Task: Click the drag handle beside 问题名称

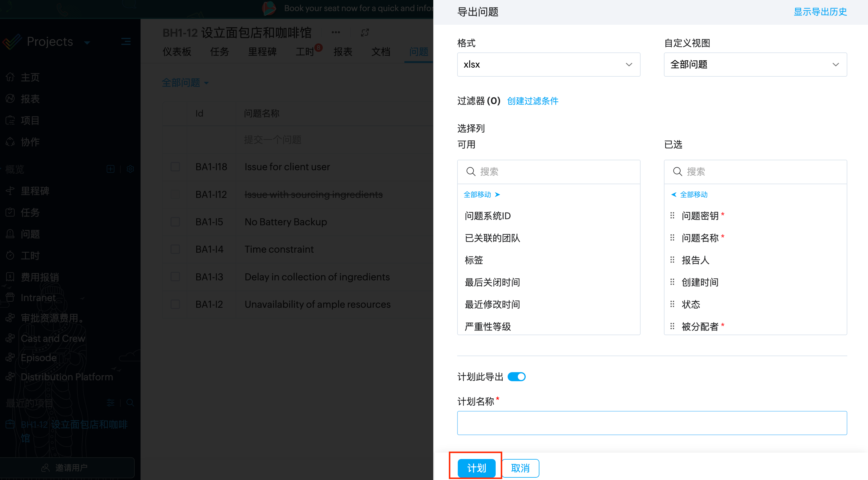Action: pos(672,238)
